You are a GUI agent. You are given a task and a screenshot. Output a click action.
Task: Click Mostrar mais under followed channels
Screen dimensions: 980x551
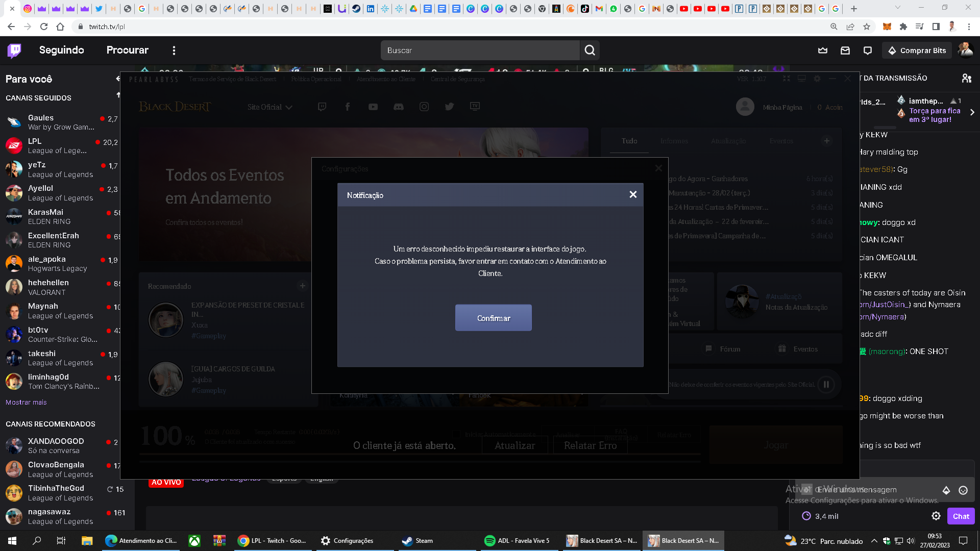click(x=26, y=402)
